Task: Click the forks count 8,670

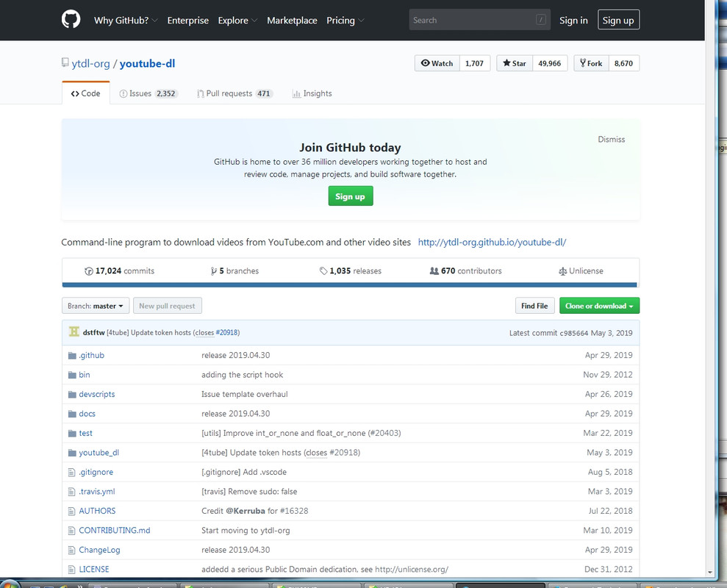Action: tap(623, 63)
